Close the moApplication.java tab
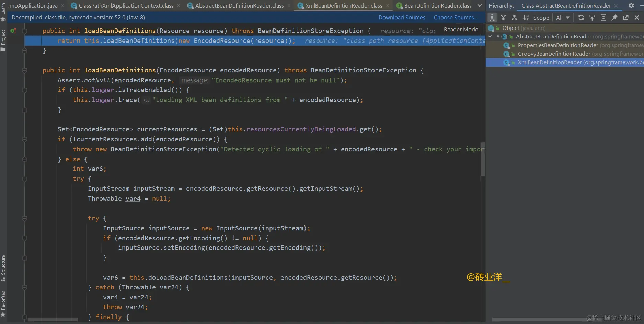This screenshot has height=324, width=644. (x=62, y=5)
